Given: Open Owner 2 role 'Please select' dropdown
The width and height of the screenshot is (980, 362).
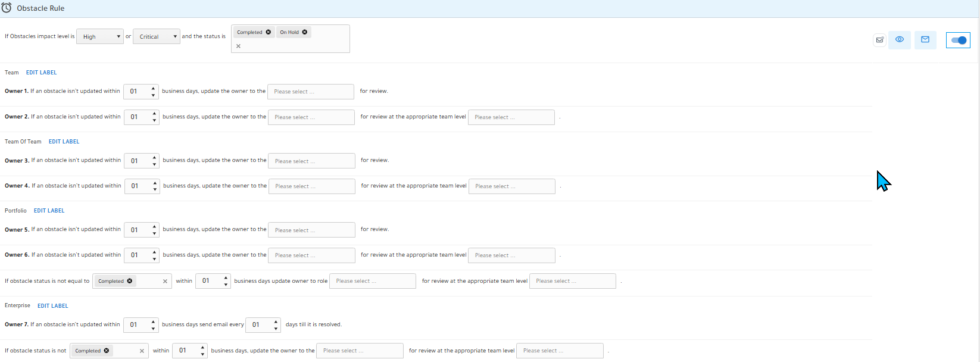Looking at the screenshot, I should pyautogui.click(x=311, y=117).
